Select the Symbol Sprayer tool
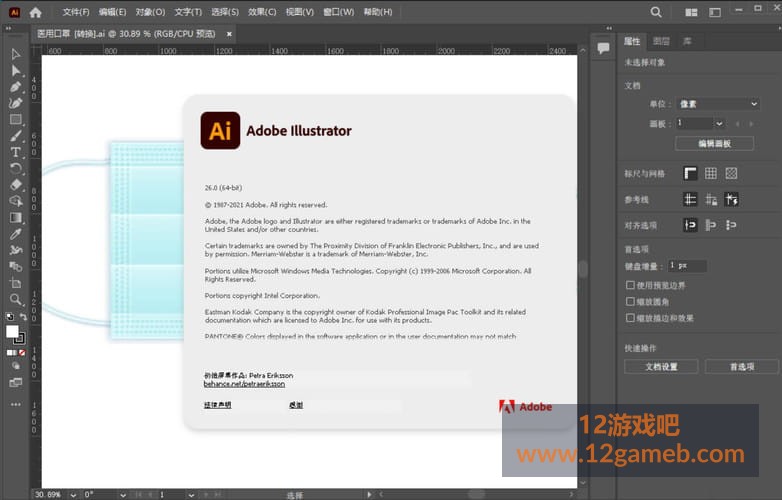This screenshot has width=782, height=500. point(15,250)
